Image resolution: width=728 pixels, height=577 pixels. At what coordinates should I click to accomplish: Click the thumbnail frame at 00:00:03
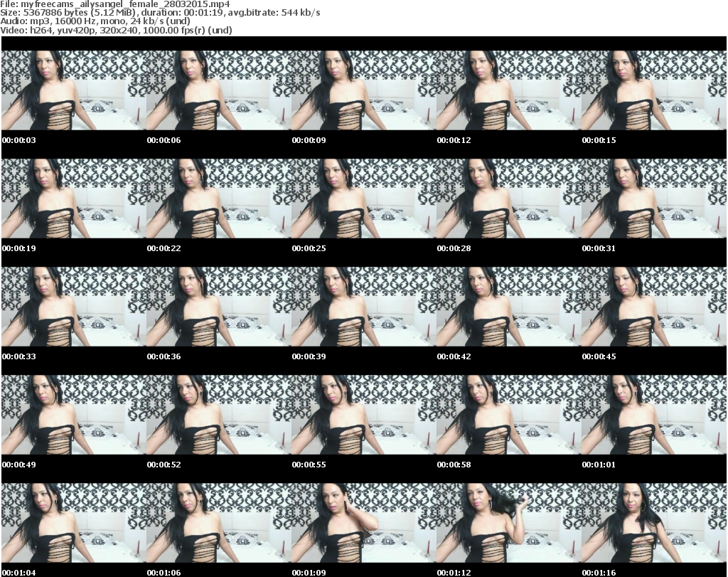(x=74, y=90)
